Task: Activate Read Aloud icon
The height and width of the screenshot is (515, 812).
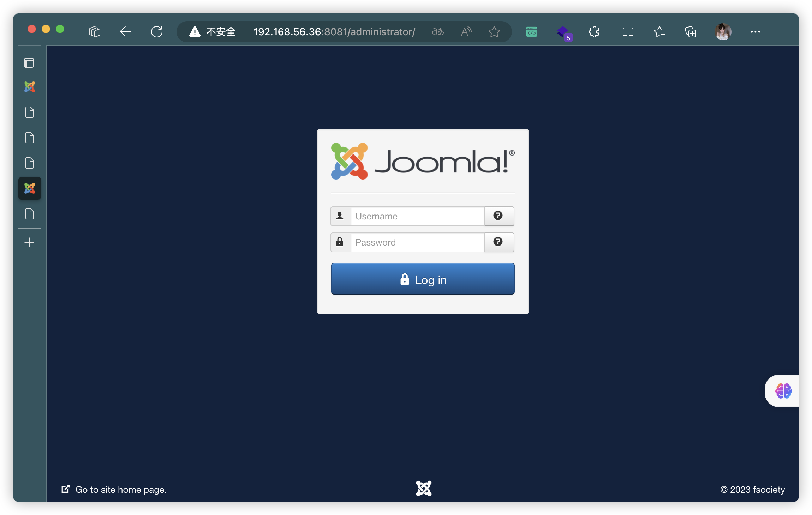Action: 466,32
